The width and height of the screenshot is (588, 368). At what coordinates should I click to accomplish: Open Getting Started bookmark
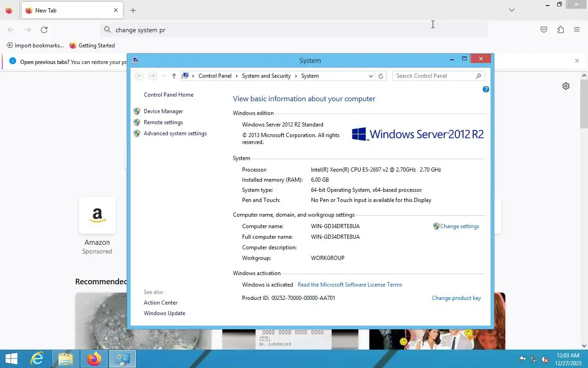coord(92,46)
